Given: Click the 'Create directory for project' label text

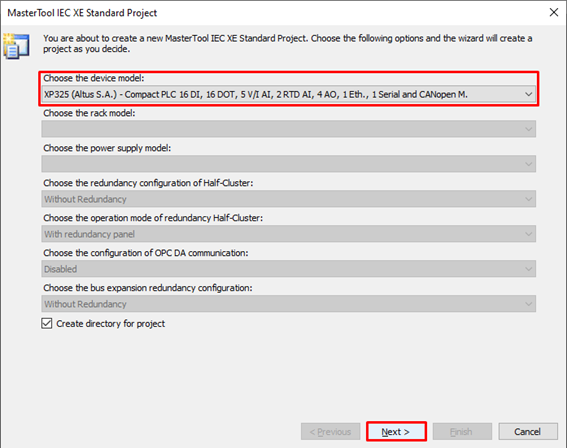Looking at the screenshot, I should (111, 324).
